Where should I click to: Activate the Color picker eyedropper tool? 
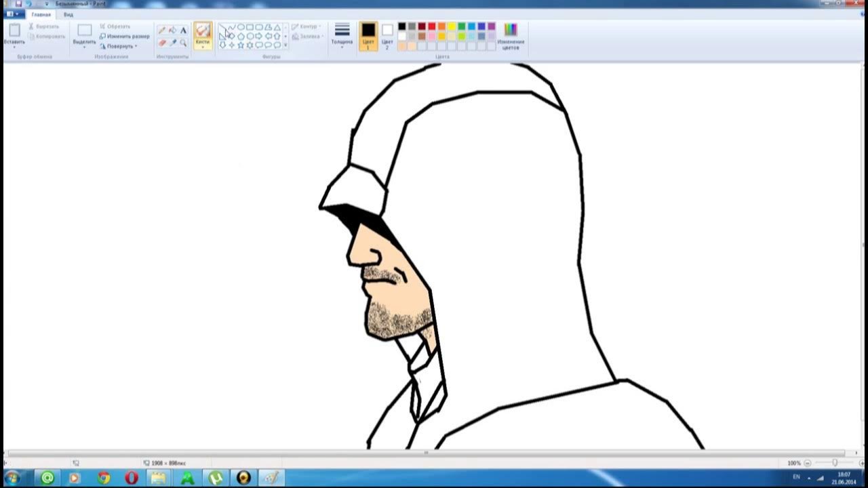(172, 43)
